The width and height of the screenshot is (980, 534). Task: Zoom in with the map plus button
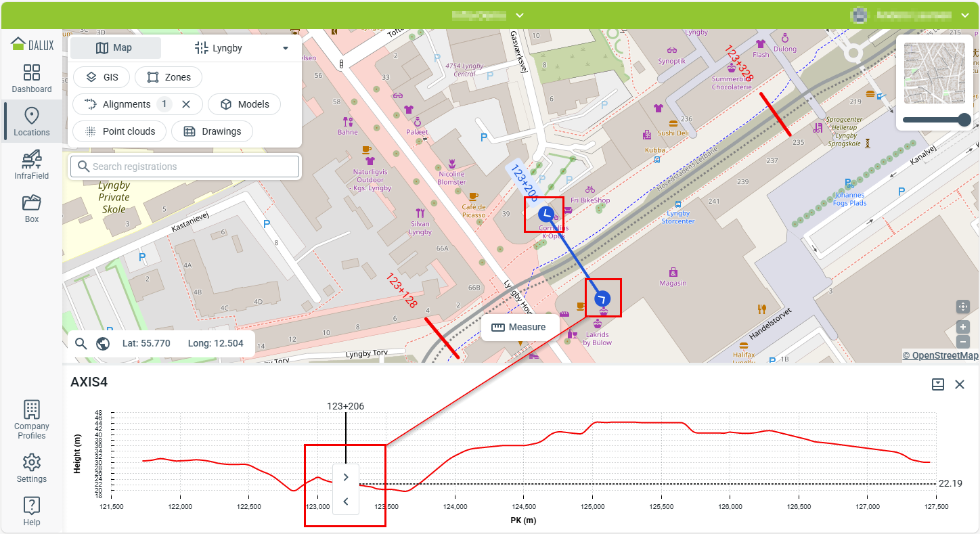pyautogui.click(x=963, y=327)
